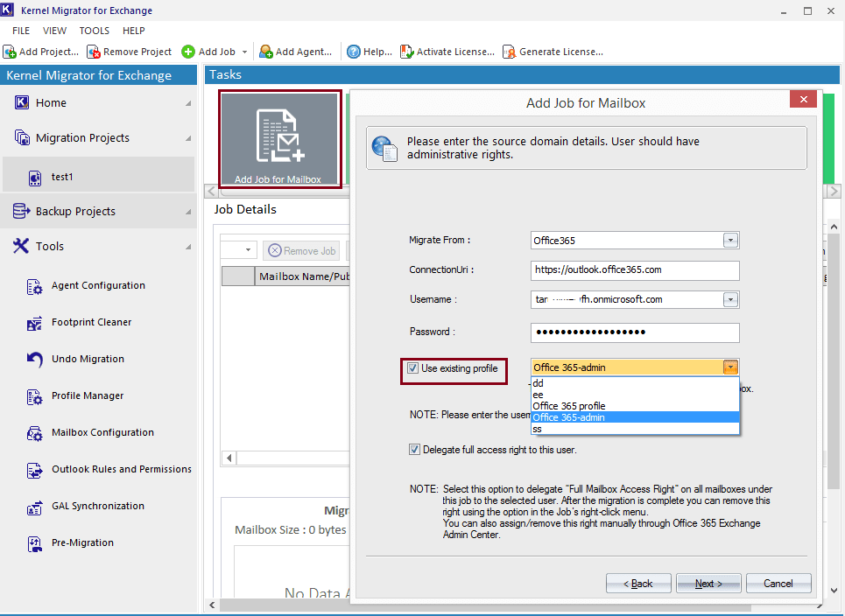Collapse the existing profile dropdown arrow
This screenshot has width=845, height=616.
point(730,367)
